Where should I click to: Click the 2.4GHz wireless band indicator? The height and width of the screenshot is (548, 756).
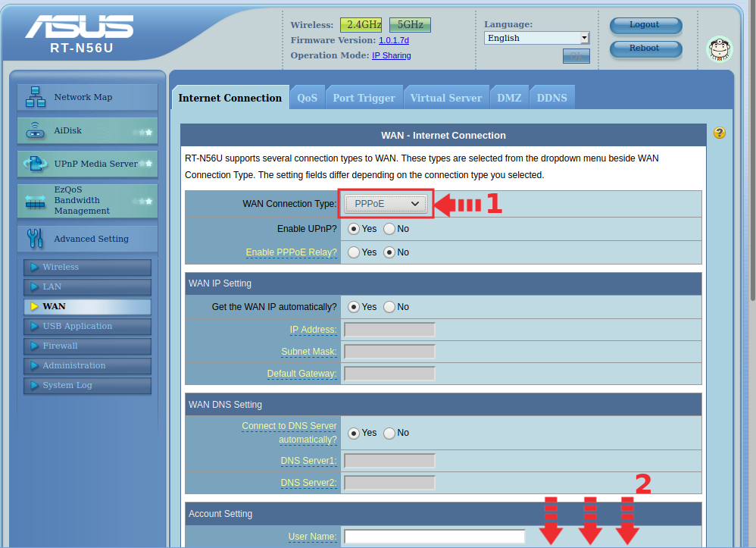361,25
